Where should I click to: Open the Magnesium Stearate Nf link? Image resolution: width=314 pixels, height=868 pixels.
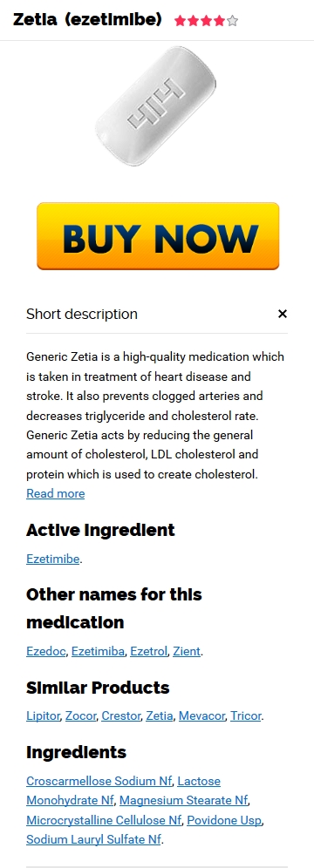(x=183, y=801)
